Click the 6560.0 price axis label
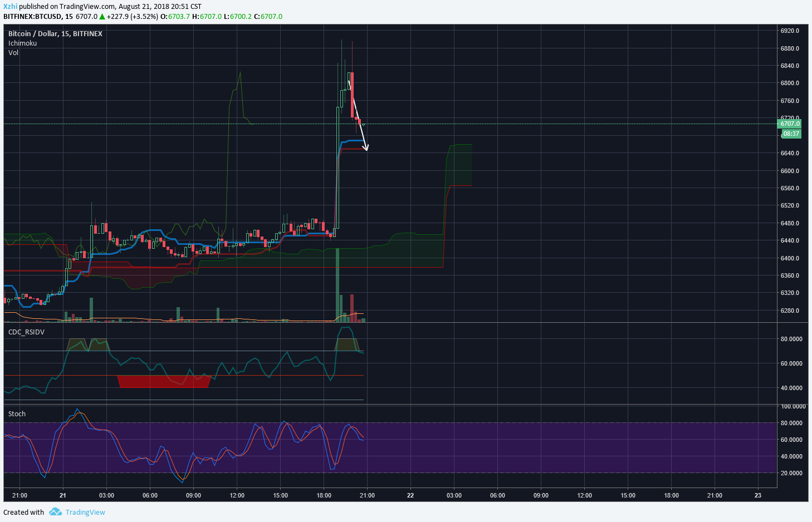This screenshot has width=812, height=522. click(790, 189)
